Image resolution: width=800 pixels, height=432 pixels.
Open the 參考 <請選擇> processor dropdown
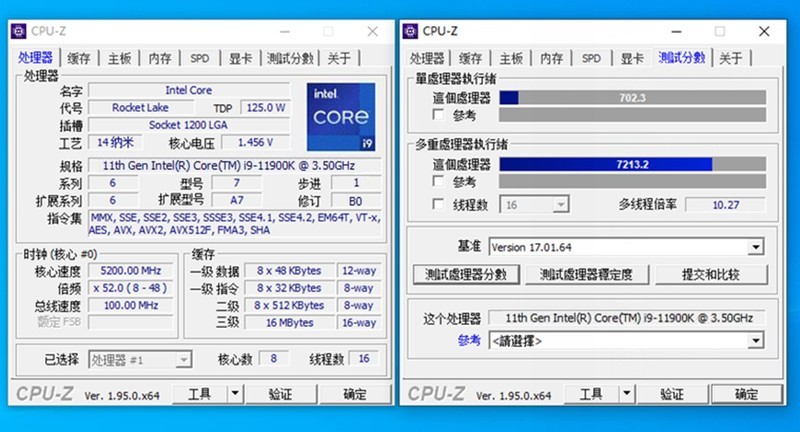click(x=756, y=341)
